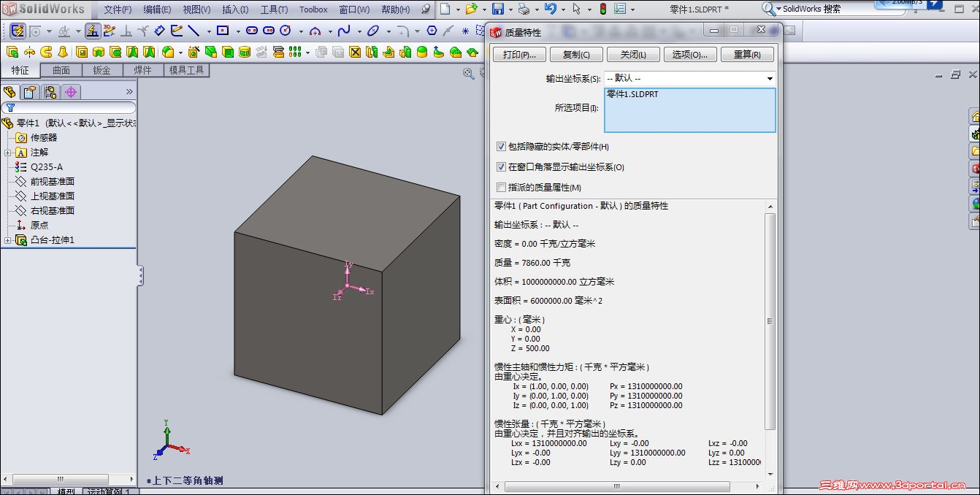Click the 复制(C) button
Viewport: 980px width, 495px height.
click(x=576, y=55)
